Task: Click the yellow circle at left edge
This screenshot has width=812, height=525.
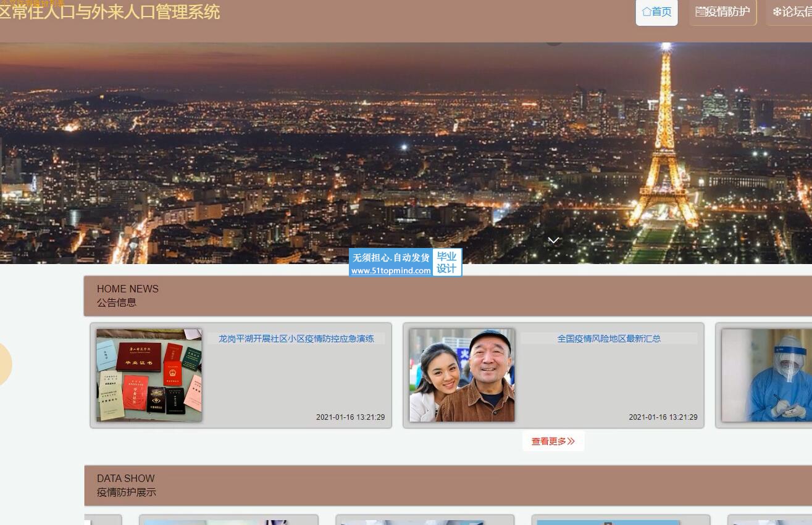Action: (x=5, y=365)
